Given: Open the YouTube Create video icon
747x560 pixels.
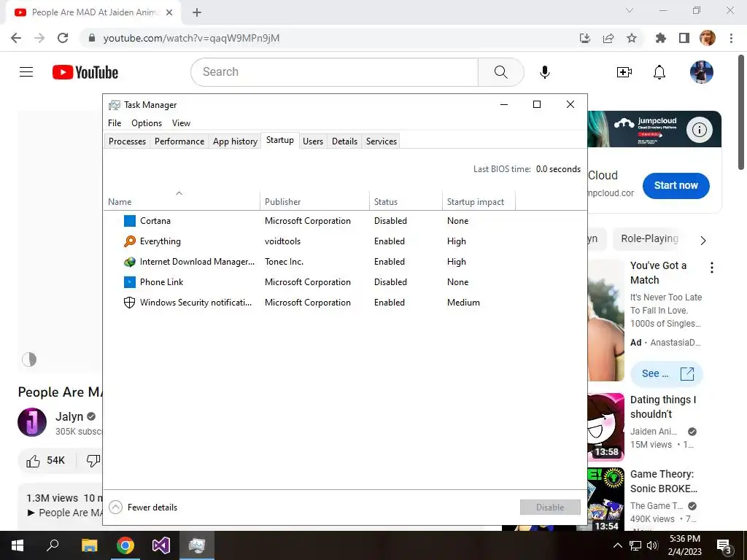Looking at the screenshot, I should [x=624, y=72].
